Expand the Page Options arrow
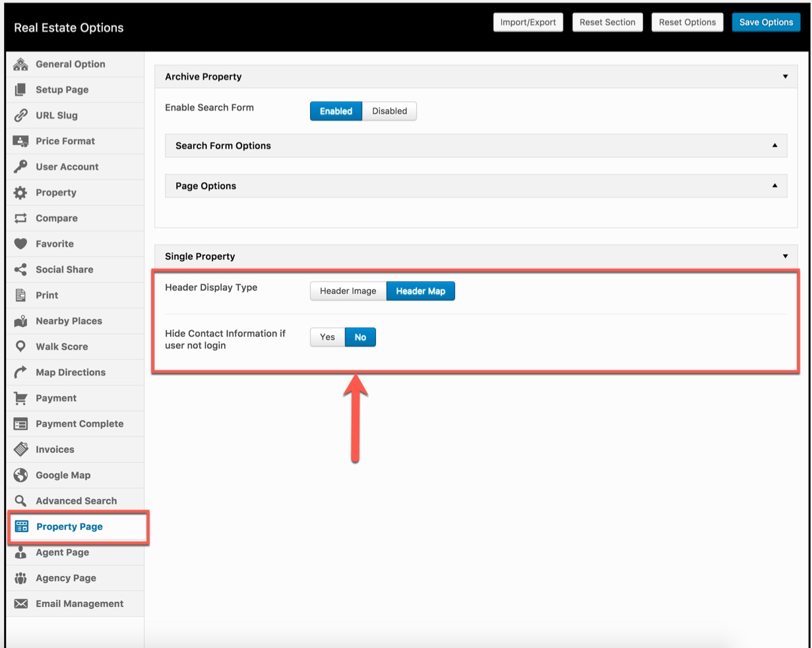The width and height of the screenshot is (812, 648). tap(774, 186)
